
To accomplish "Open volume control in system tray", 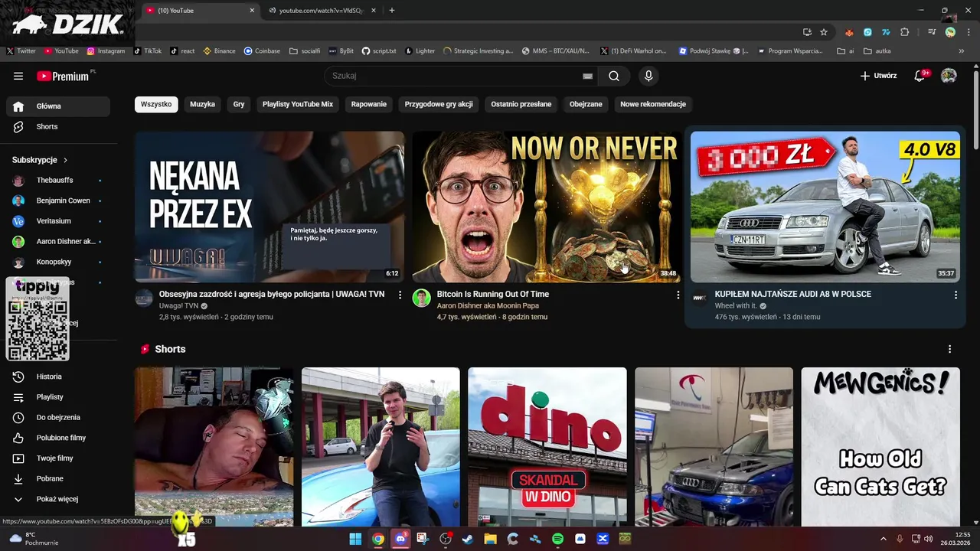I will click(x=928, y=539).
